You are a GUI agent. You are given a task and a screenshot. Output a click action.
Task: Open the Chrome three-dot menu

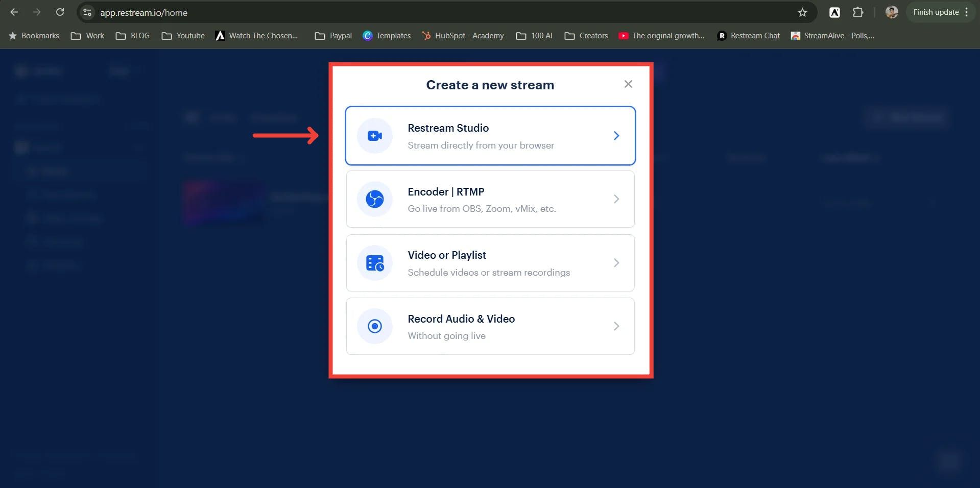(967, 12)
